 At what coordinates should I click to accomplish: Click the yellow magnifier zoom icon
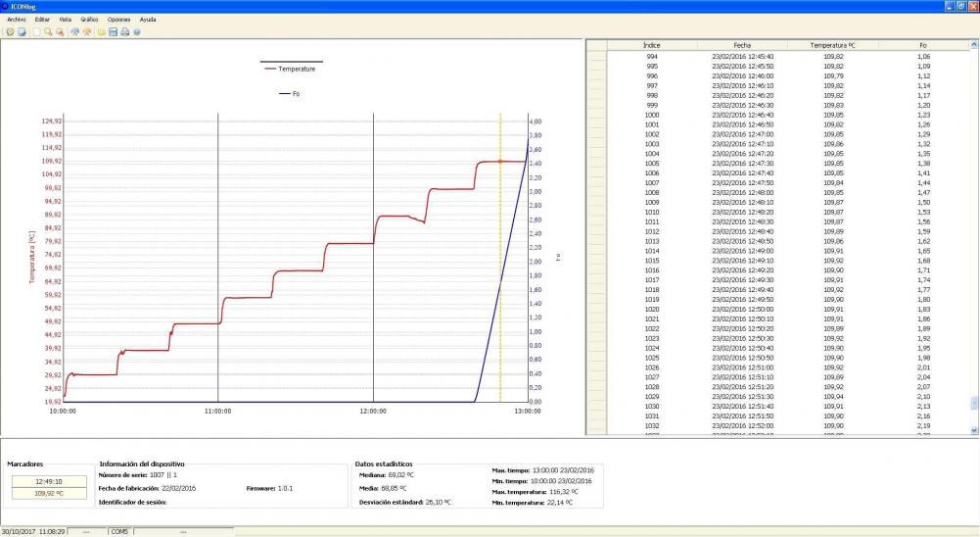(x=48, y=31)
